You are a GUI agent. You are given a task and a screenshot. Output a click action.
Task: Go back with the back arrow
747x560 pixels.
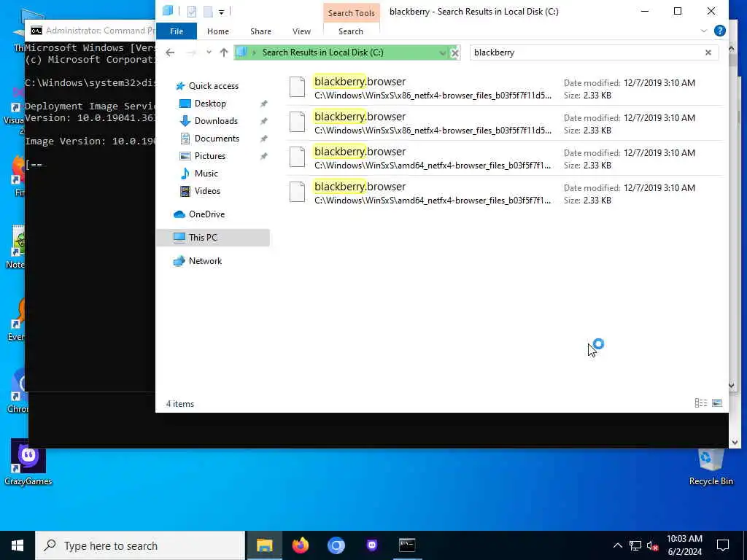[x=170, y=52]
